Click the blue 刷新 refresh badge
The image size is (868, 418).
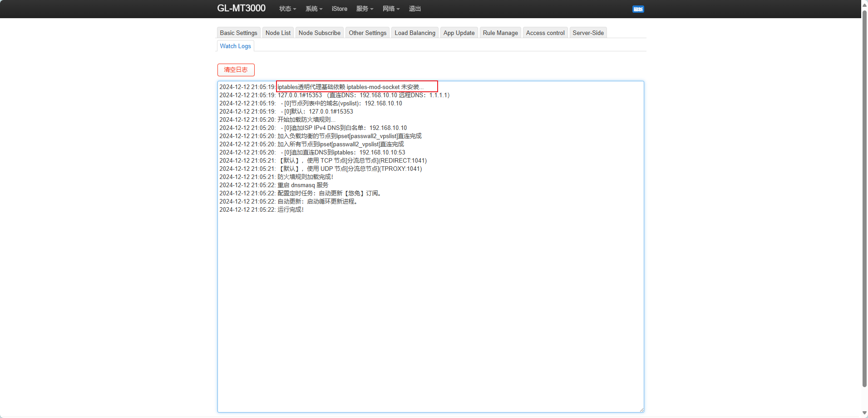(638, 9)
